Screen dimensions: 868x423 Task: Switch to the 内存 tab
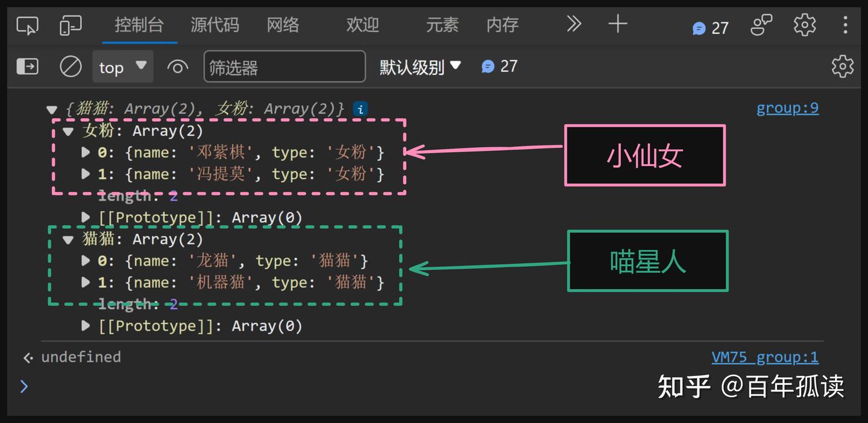502,25
